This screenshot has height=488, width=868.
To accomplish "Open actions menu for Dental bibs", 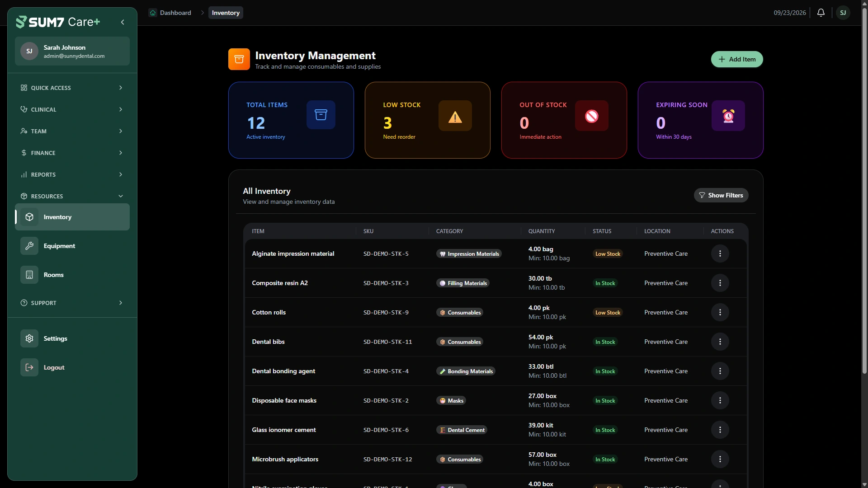I will coord(720,342).
